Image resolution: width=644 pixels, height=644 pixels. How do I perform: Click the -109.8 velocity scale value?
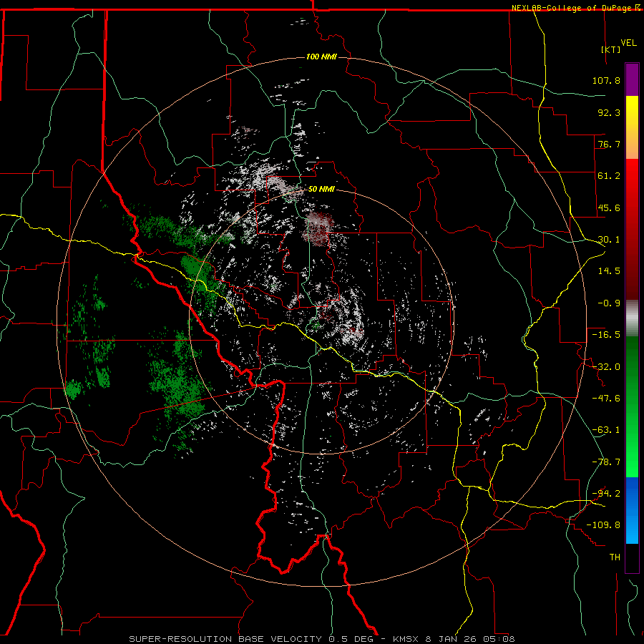pos(603,525)
